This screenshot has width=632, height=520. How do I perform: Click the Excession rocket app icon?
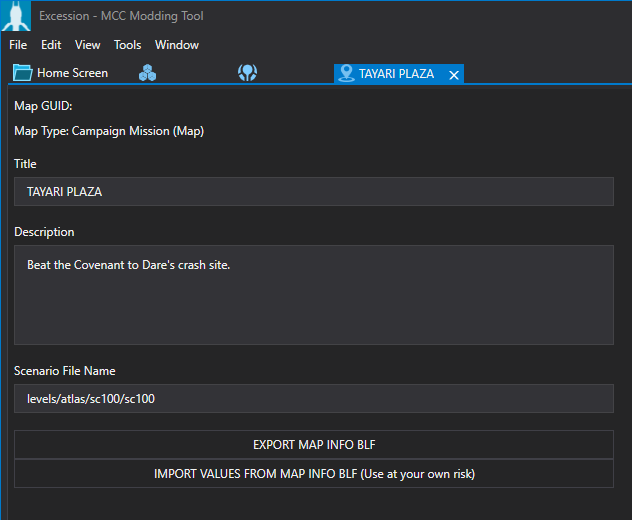point(16,16)
